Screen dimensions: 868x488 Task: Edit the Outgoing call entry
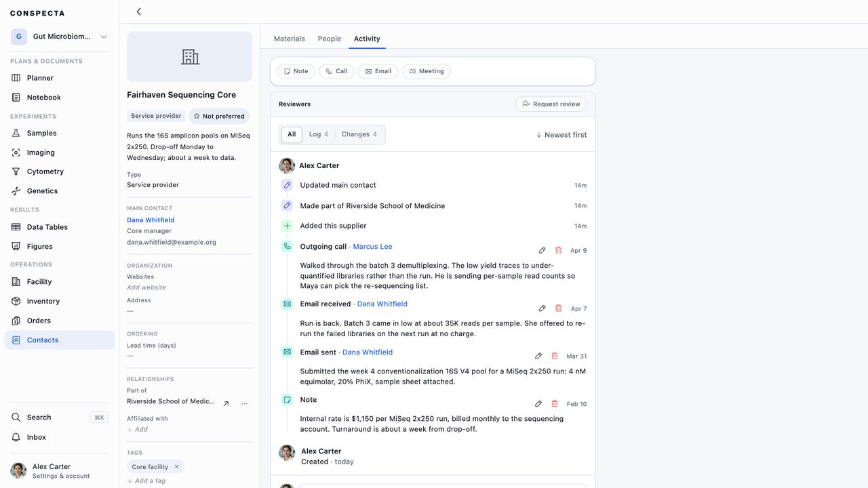click(542, 250)
